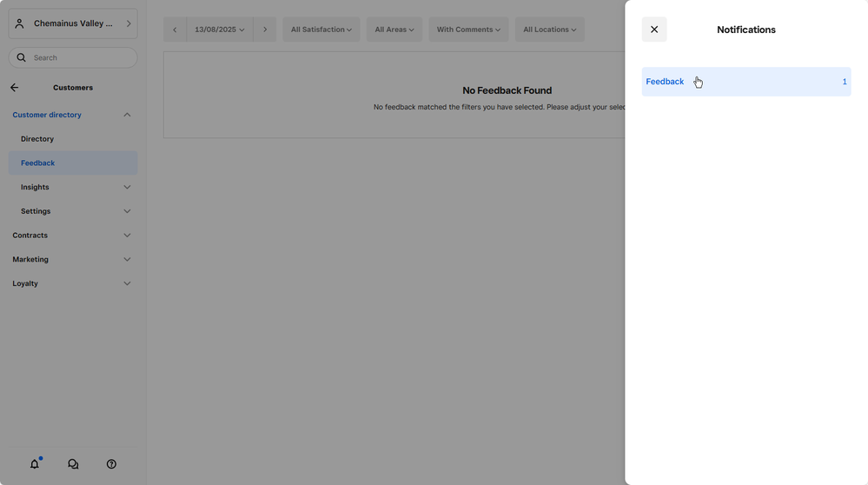Open the chat messages icon
Screen dimensions: 868x485
pyautogui.click(x=73, y=464)
